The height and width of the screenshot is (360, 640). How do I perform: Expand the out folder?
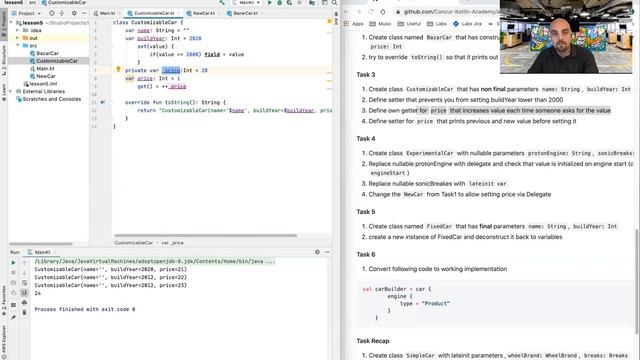point(18,38)
